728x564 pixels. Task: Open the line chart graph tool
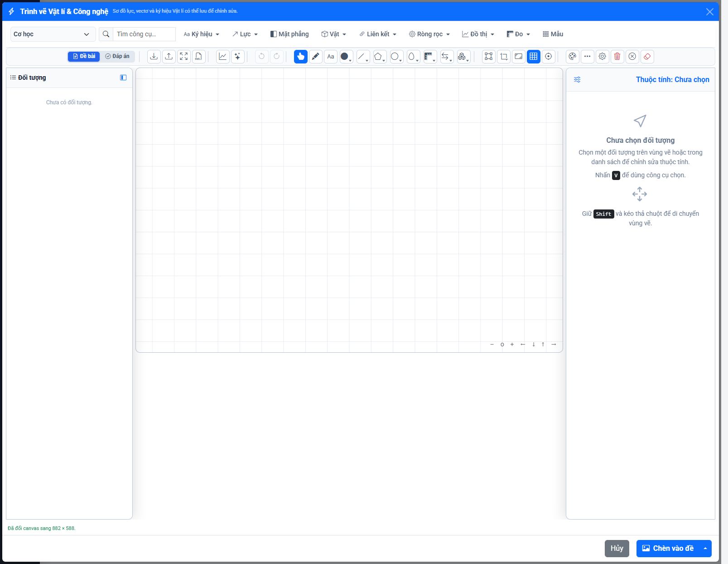[223, 57]
